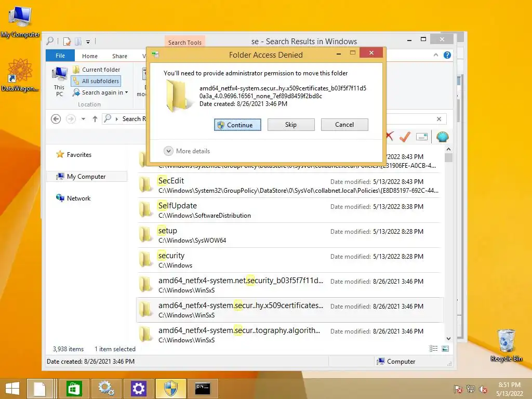Screen dimensions: 532x399
Task: Open the gears taskbar icon
Action: click(106, 389)
